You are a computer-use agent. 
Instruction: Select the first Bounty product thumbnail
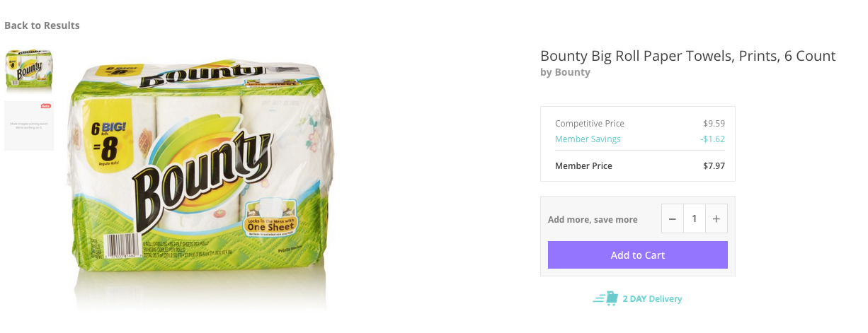(29, 71)
